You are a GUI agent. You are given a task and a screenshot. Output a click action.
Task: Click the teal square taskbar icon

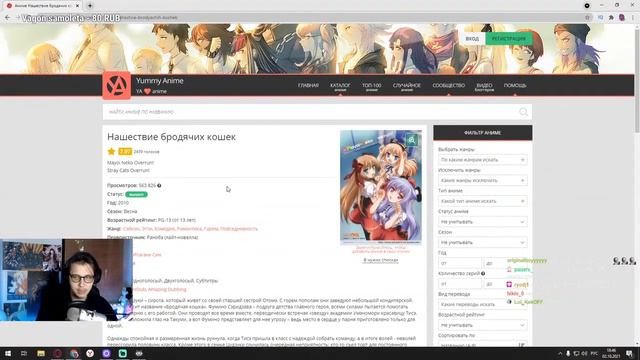122,353
